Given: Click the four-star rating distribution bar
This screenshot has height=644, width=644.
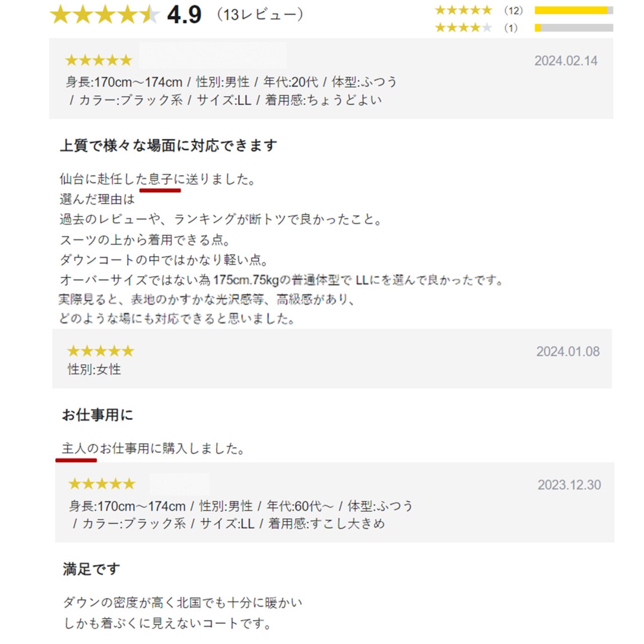Looking at the screenshot, I should tap(574, 28).
